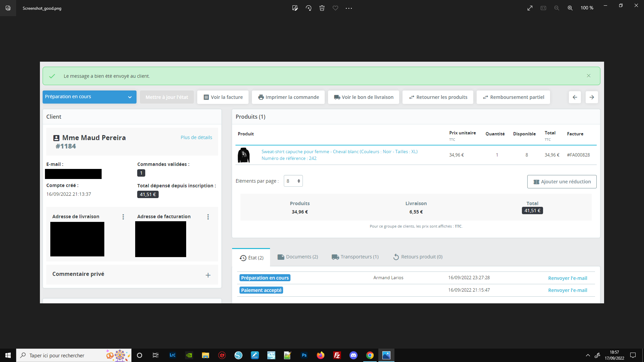Viewport: 644px width, 362px height.
Task: Click the zoom in magnifier icon
Action: click(570, 8)
